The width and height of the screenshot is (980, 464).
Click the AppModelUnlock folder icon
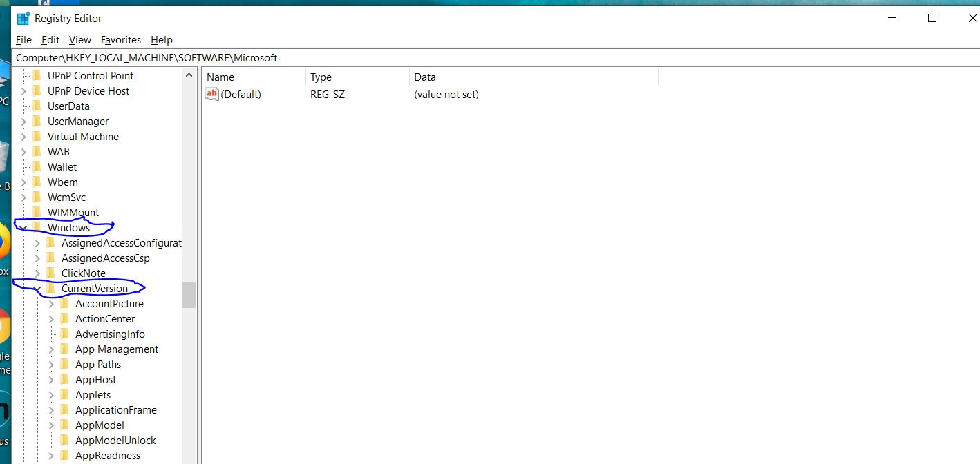click(65, 440)
